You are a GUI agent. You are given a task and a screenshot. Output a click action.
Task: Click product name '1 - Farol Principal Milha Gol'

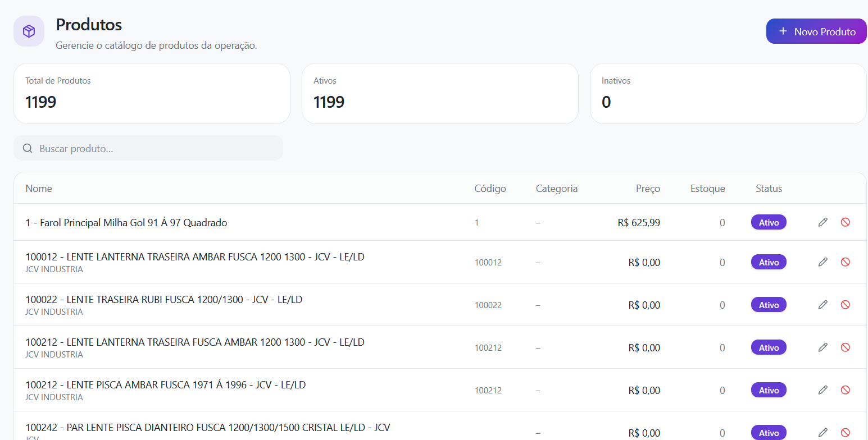pyautogui.click(x=126, y=223)
